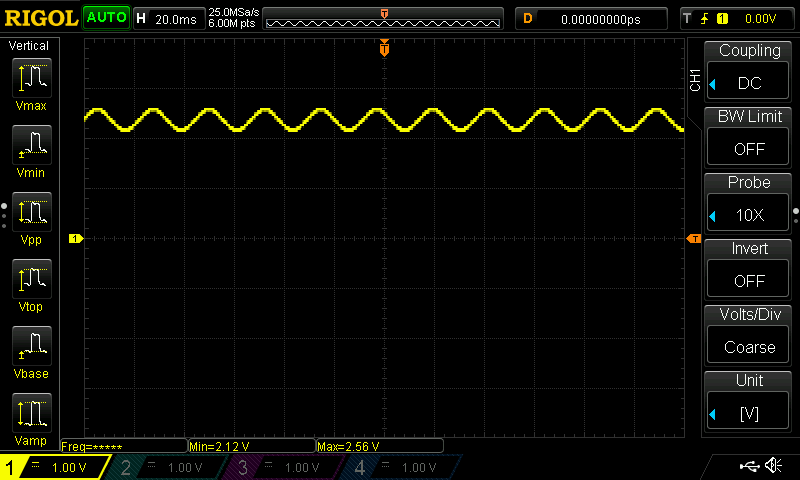800x480 pixels.
Task: Select the Vbase measurement icon
Action: coord(32,346)
